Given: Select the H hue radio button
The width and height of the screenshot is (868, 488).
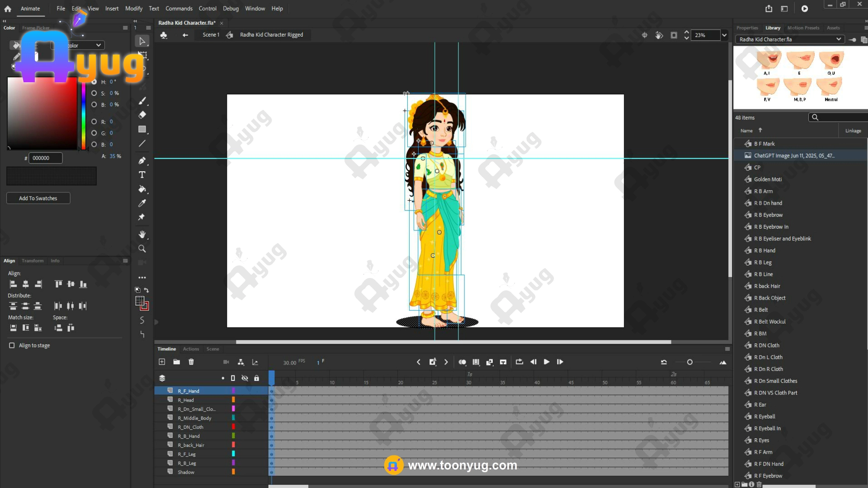Looking at the screenshot, I should tap(94, 82).
